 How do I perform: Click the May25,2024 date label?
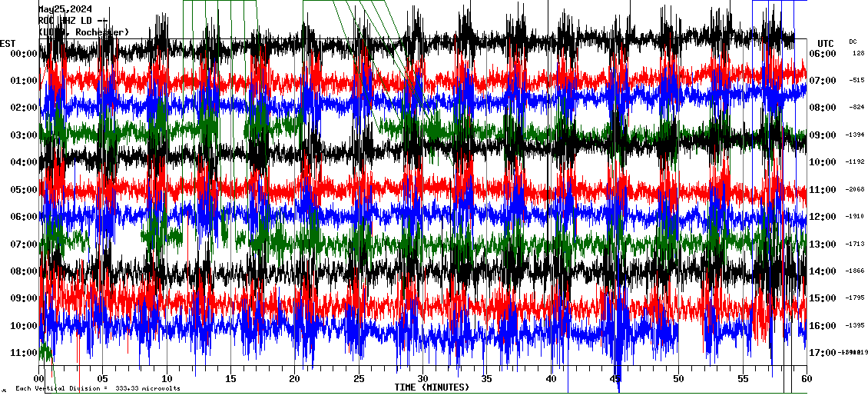[x=70, y=9]
